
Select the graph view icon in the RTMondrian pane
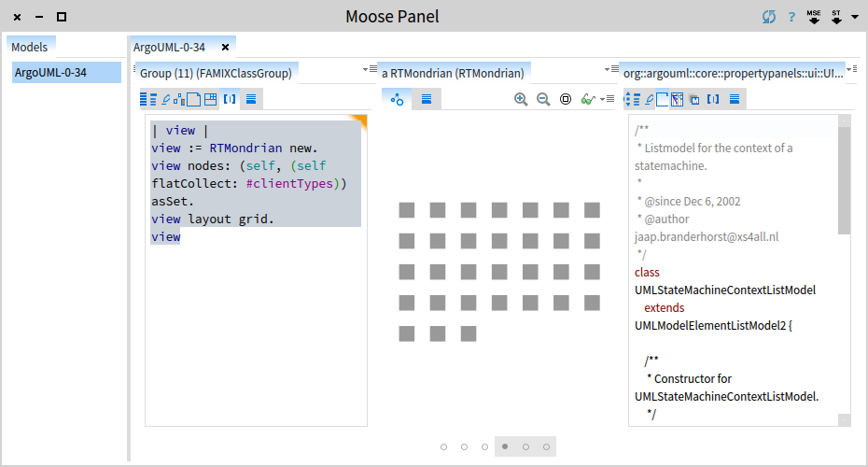point(397,99)
